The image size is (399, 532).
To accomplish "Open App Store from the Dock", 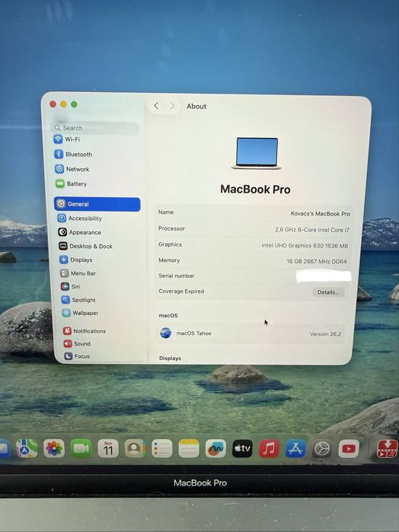I will pos(295,448).
